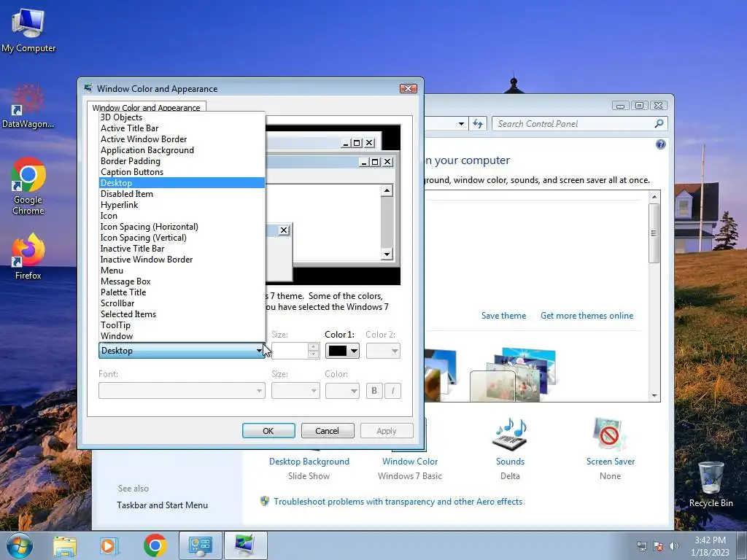Select the flower theme thumbnail

click(x=514, y=376)
